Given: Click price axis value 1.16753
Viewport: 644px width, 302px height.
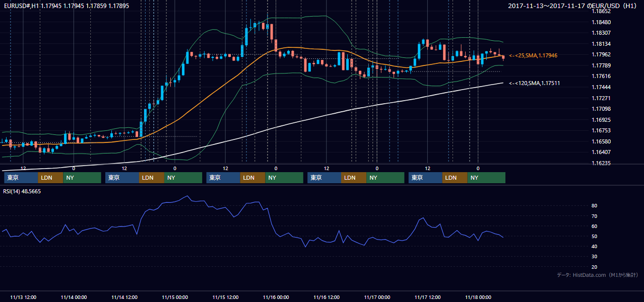Looking at the screenshot, I should 601,130.
